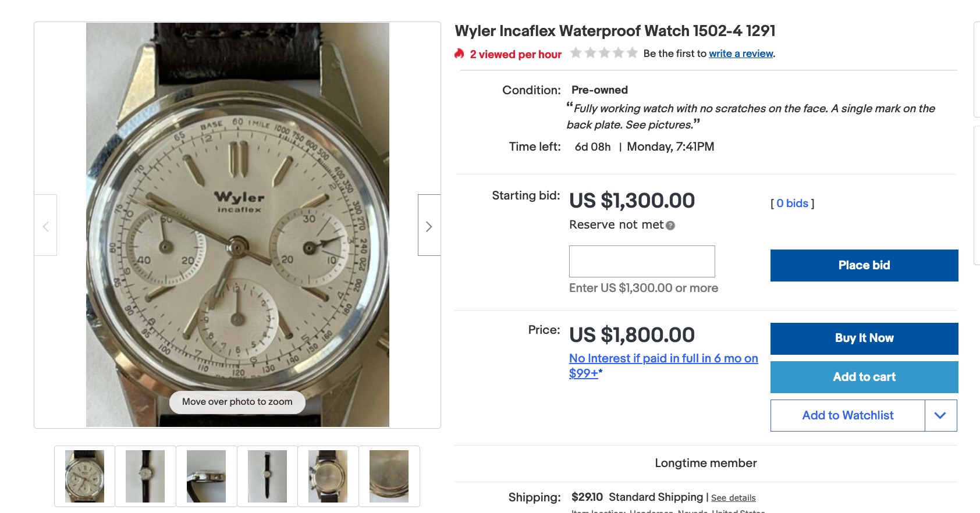Click the next photo arrow
Viewport: 980px width, 513px height.
[x=429, y=226]
